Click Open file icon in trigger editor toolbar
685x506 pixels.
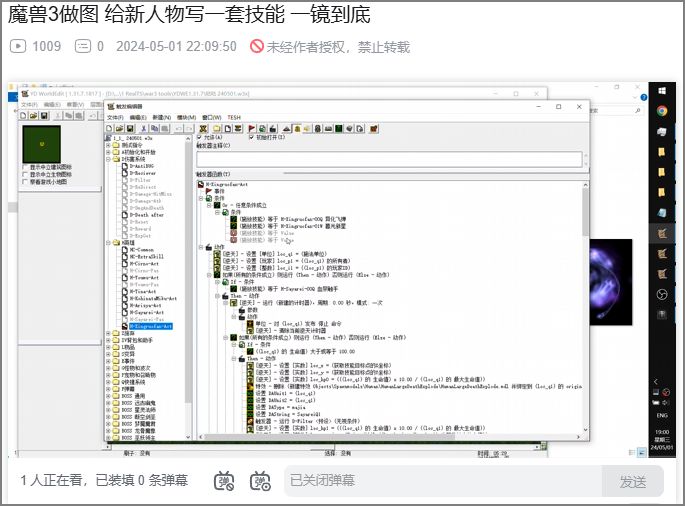tap(119, 128)
